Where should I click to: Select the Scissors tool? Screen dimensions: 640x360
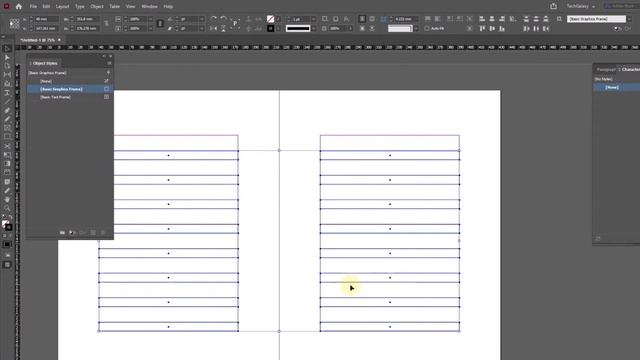[x=7, y=146]
